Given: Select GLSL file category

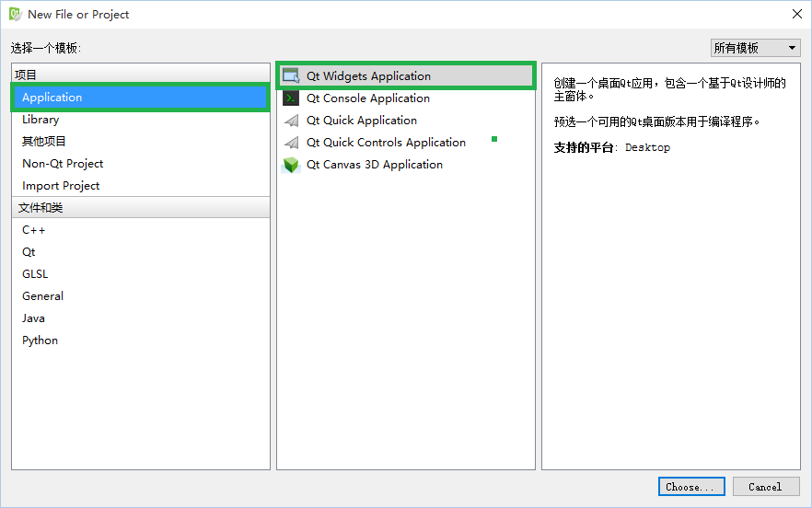Looking at the screenshot, I should (x=140, y=274).
